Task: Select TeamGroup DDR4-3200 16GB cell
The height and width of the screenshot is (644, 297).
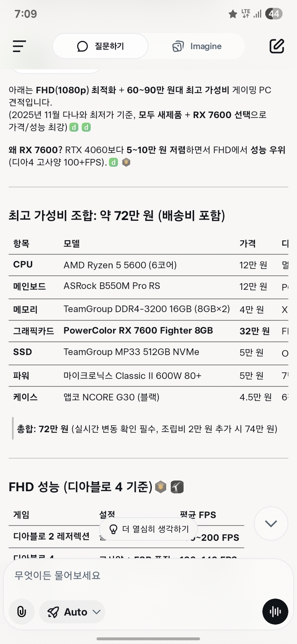Action: tap(146, 309)
